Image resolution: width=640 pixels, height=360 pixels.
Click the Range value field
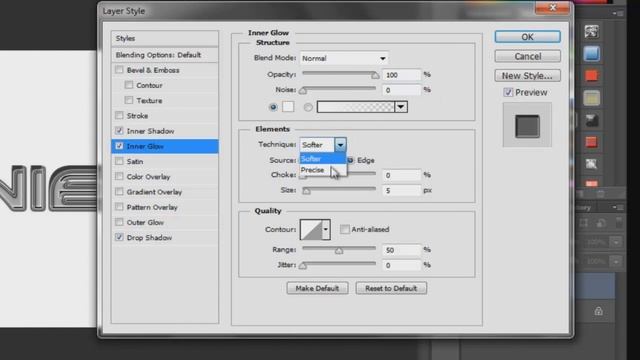pos(401,250)
